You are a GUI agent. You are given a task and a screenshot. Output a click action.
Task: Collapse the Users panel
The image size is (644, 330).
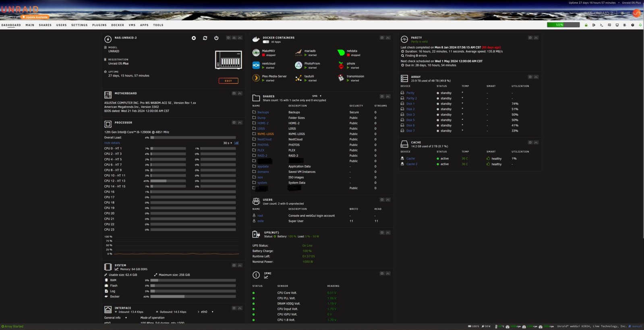(388, 200)
